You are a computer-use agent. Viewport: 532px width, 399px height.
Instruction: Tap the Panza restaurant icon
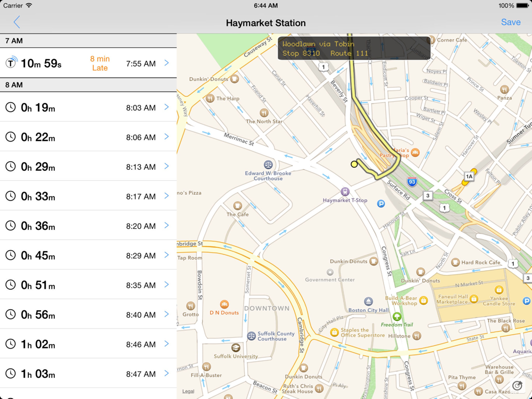[504, 89]
